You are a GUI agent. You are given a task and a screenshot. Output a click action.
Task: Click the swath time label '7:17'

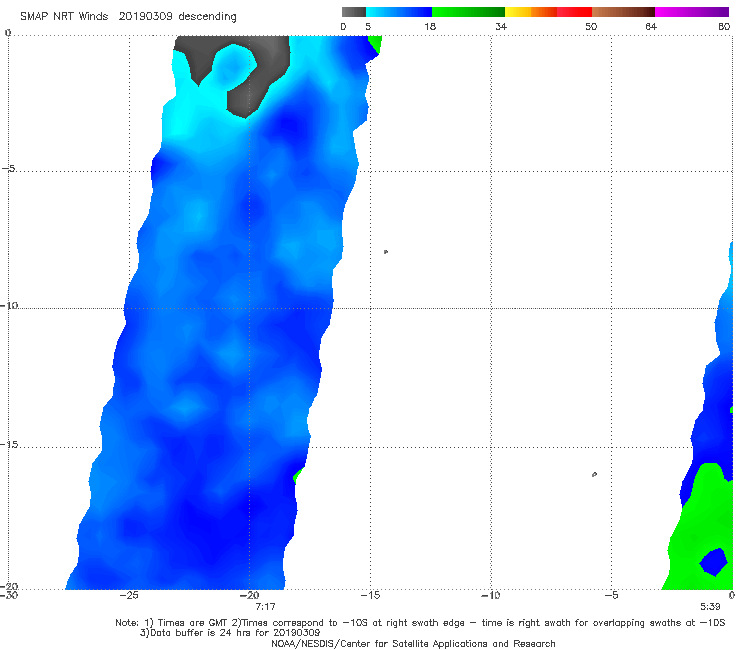[265, 606]
